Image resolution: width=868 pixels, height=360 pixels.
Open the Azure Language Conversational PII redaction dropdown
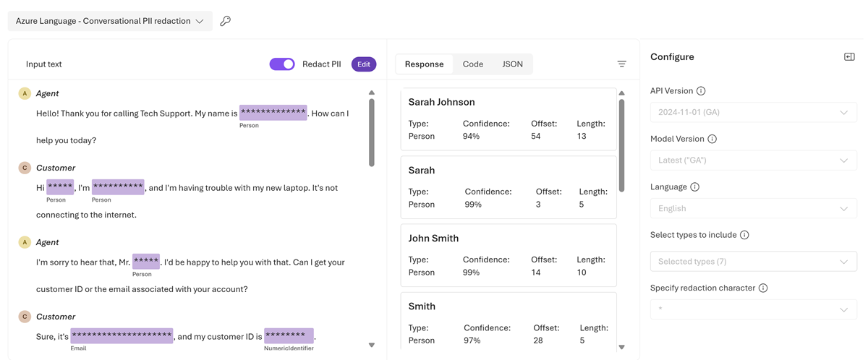pyautogui.click(x=110, y=21)
